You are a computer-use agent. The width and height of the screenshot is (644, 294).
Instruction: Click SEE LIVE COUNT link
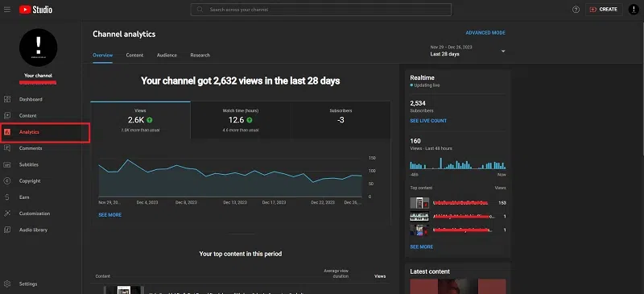point(428,121)
